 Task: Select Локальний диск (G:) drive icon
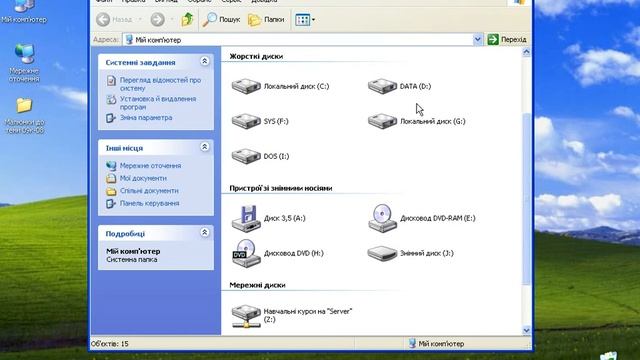382,121
